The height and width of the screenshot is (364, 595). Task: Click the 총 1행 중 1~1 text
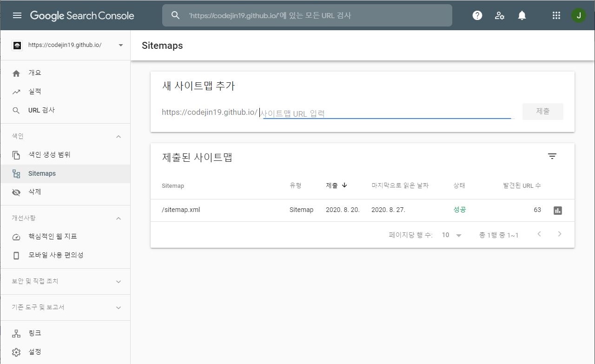[499, 235]
